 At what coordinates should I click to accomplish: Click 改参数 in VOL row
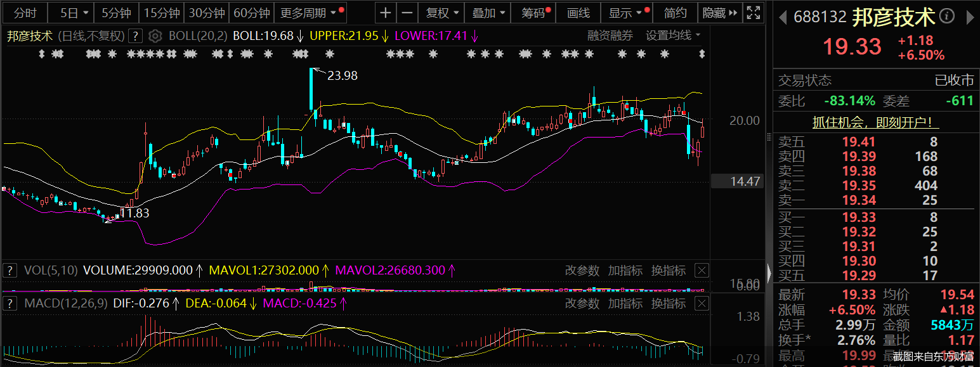pyautogui.click(x=582, y=271)
